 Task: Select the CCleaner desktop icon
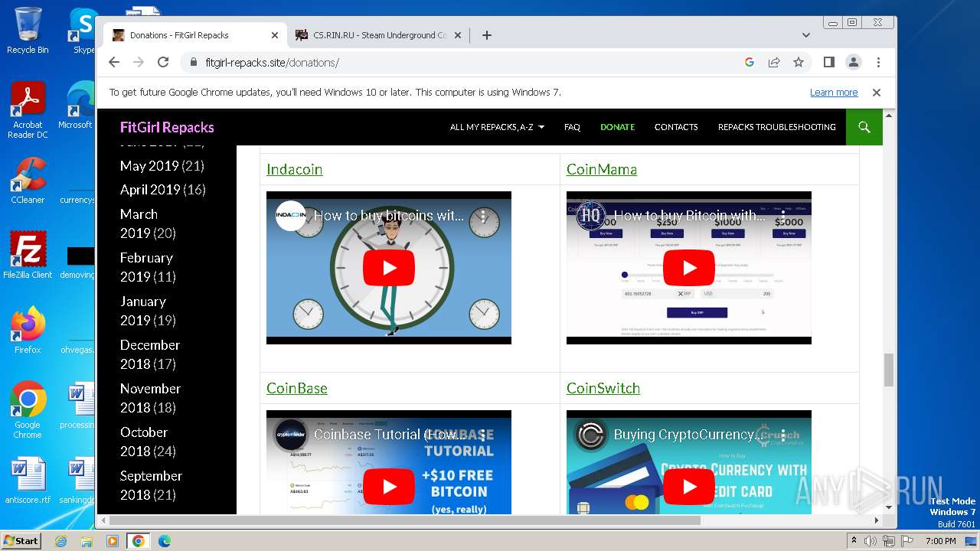[28, 181]
